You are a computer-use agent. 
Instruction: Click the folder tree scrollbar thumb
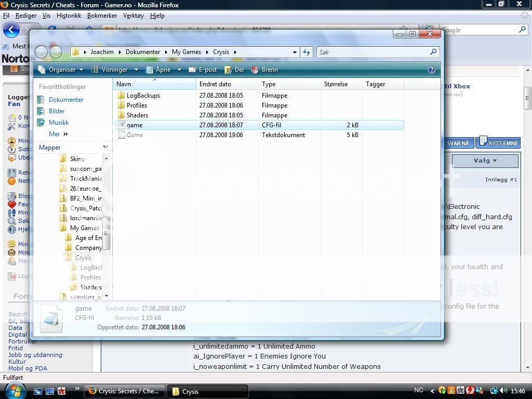click(x=106, y=233)
